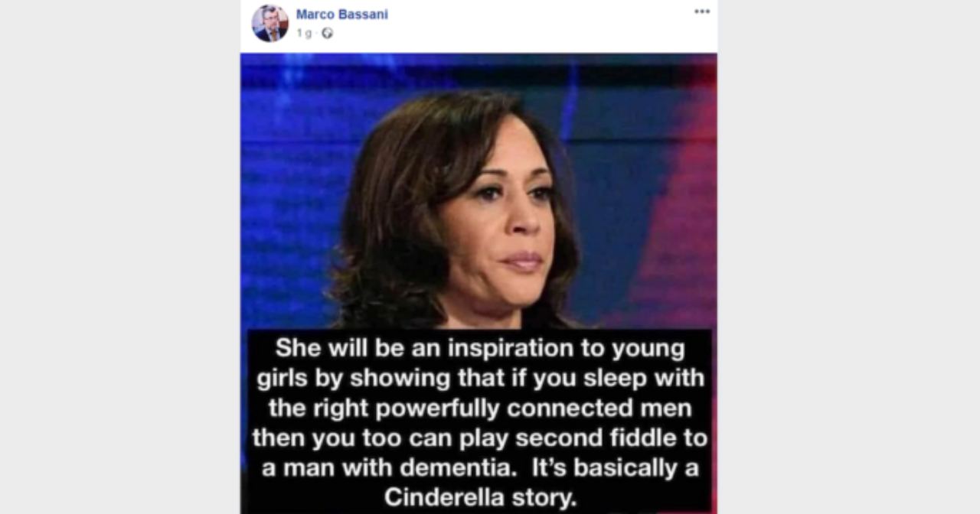Open Marco Bassani's circular profile picture
The width and height of the screenshot is (980, 514).
pyautogui.click(x=269, y=23)
